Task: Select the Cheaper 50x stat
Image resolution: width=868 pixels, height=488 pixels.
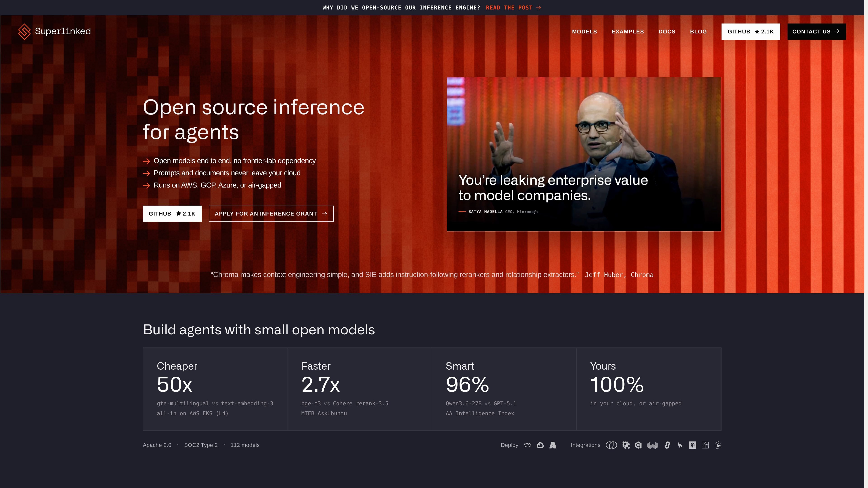Action: coord(215,389)
